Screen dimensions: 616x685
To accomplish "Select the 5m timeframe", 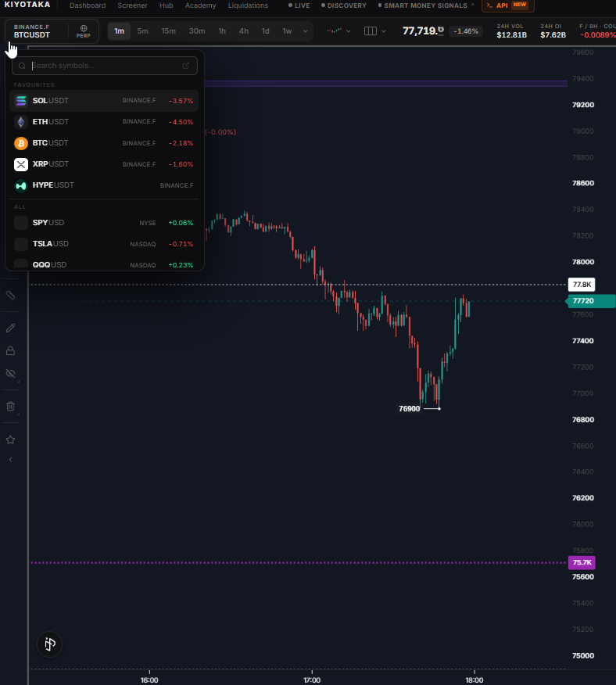I will coord(142,31).
